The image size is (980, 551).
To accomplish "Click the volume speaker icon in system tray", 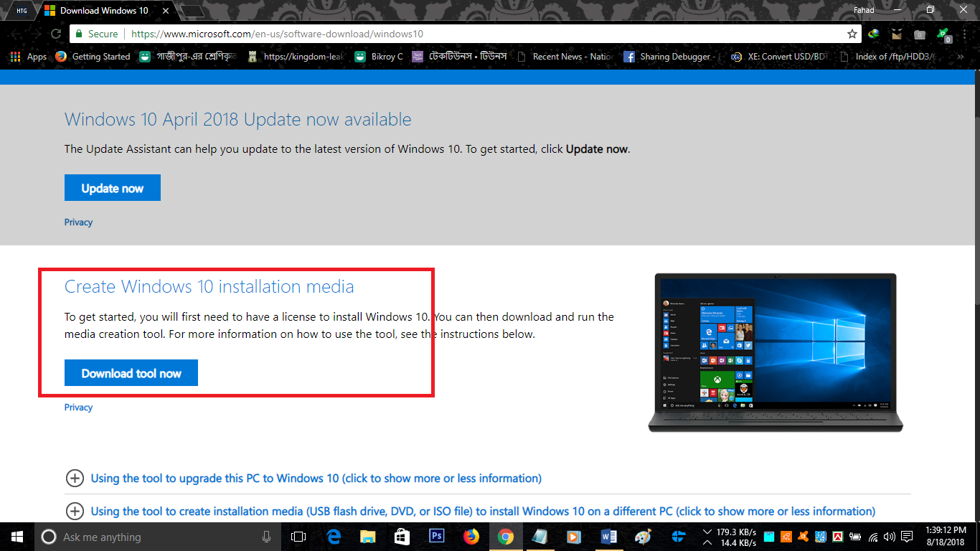I will 890,537.
